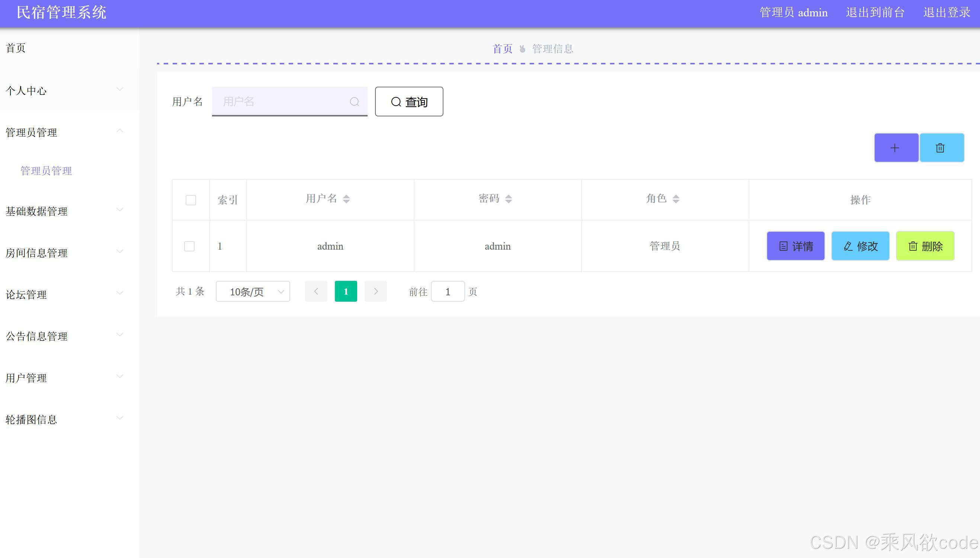Toggle select-all checkbox in table header

[190, 200]
